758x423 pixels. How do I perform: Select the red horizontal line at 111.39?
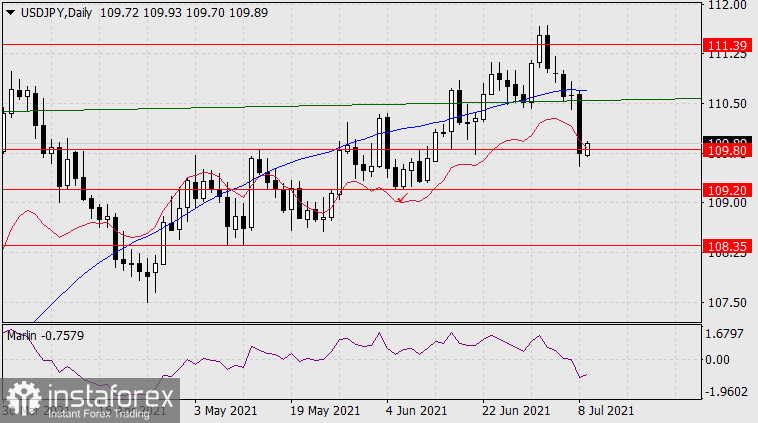pyautogui.click(x=300, y=45)
